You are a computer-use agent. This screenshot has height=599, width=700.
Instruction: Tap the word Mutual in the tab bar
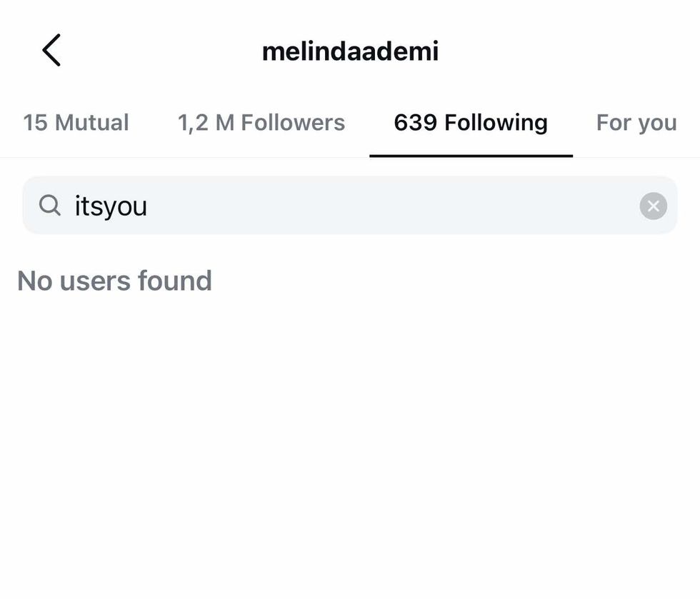click(x=91, y=123)
